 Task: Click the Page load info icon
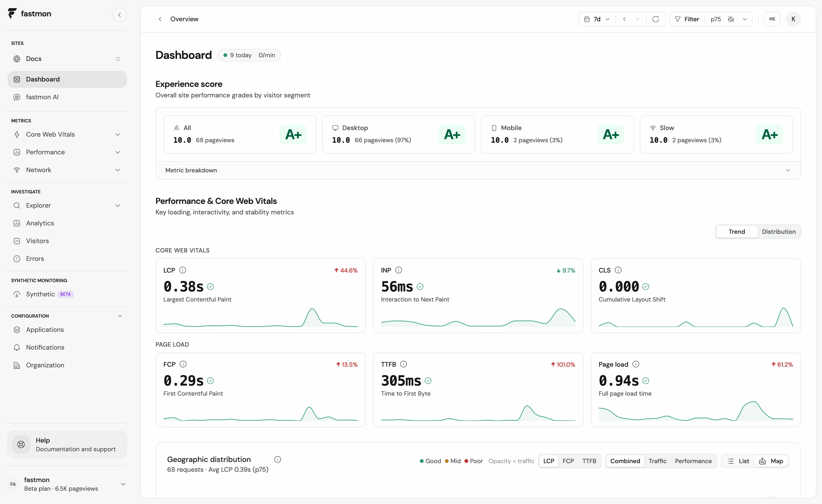click(x=636, y=364)
